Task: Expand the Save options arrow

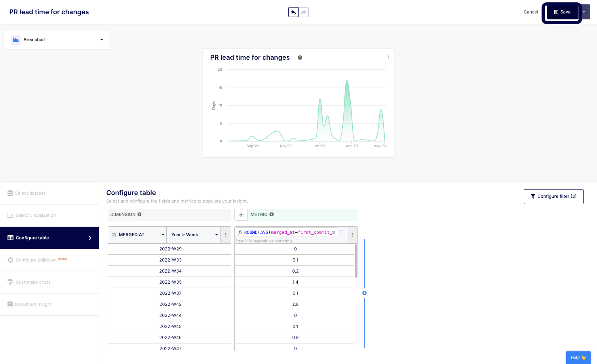Action: (584, 12)
